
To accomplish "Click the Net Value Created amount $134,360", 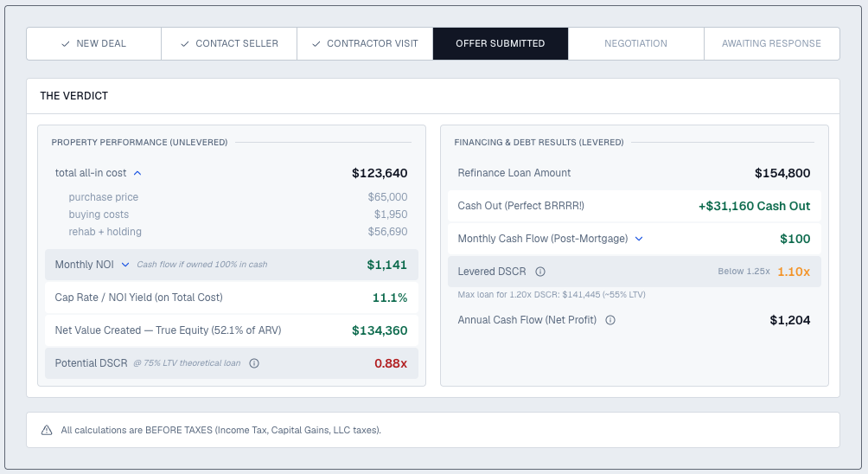I will pyautogui.click(x=380, y=330).
